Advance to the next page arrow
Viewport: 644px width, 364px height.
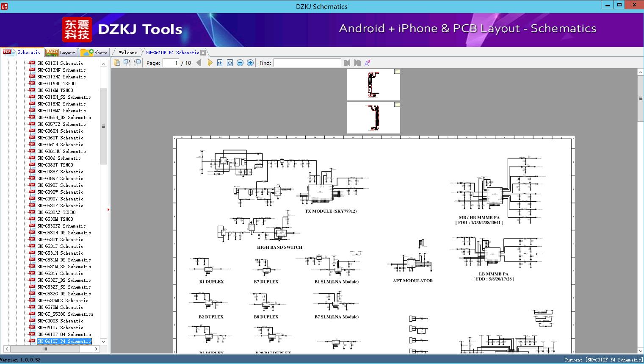point(210,63)
